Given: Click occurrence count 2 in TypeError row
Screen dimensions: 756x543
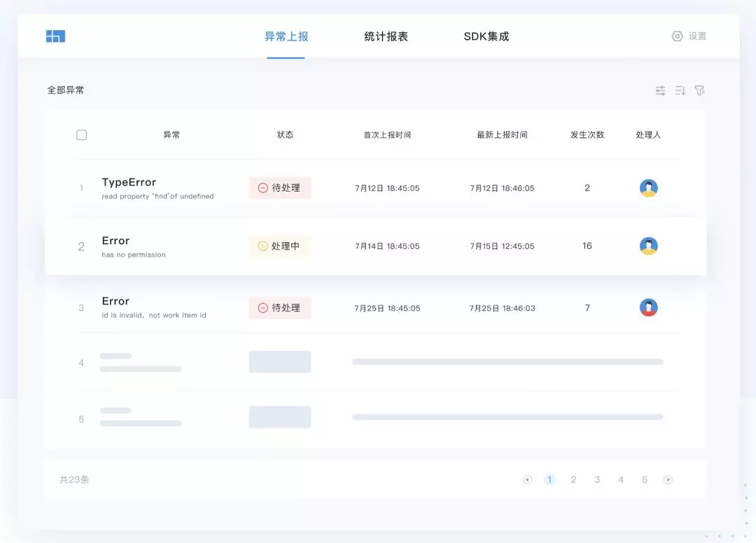Looking at the screenshot, I should tap(587, 188).
